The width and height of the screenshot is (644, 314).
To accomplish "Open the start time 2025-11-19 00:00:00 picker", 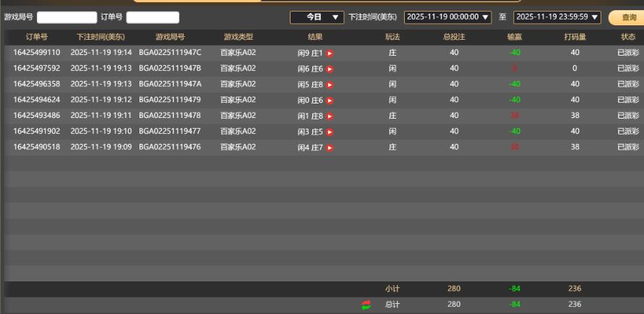I will click(x=448, y=17).
